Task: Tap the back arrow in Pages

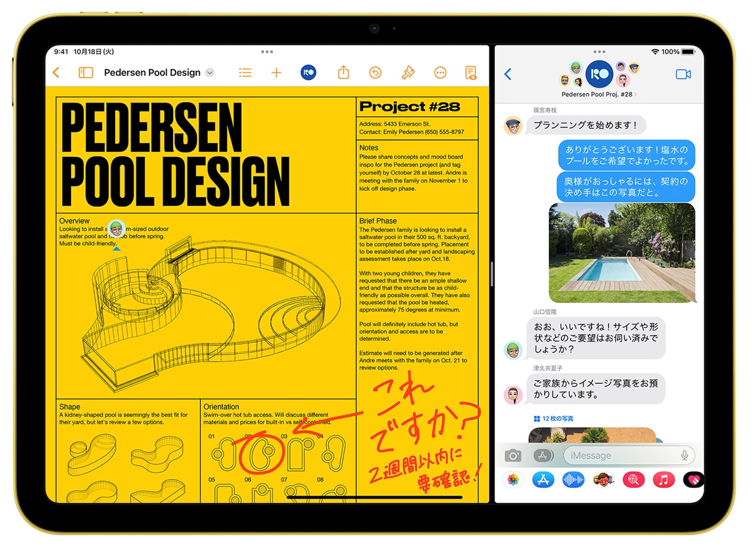Action: tap(56, 73)
